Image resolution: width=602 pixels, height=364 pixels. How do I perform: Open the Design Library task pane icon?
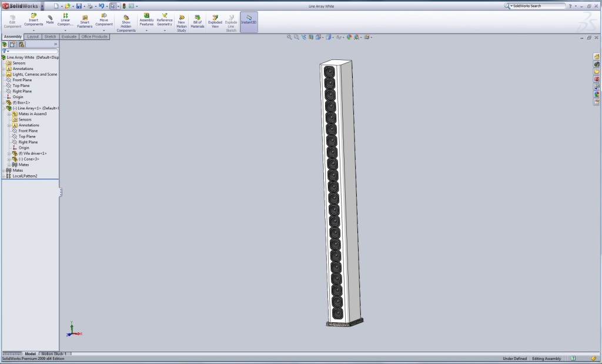(597, 64)
